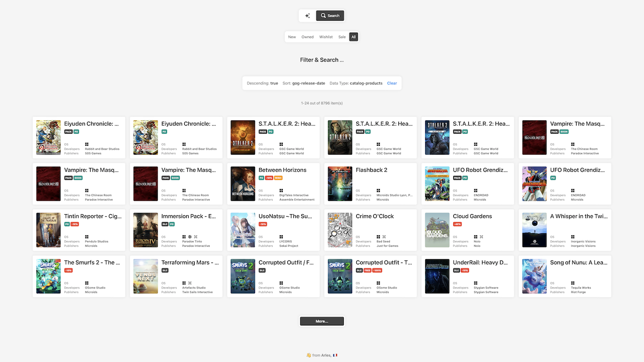Click the DLC badge on Terraforming Mars card
This screenshot has width=644, height=362.
(x=165, y=270)
